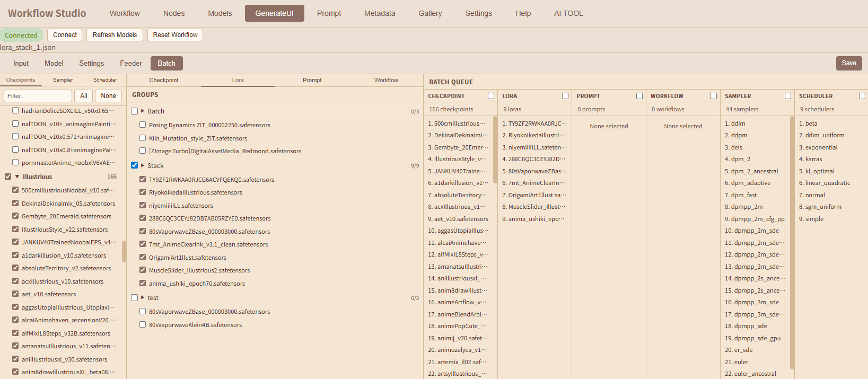The height and width of the screenshot is (379, 868).
Task: Toggle PROMPT column checkbox in batch queue
Action: point(639,96)
